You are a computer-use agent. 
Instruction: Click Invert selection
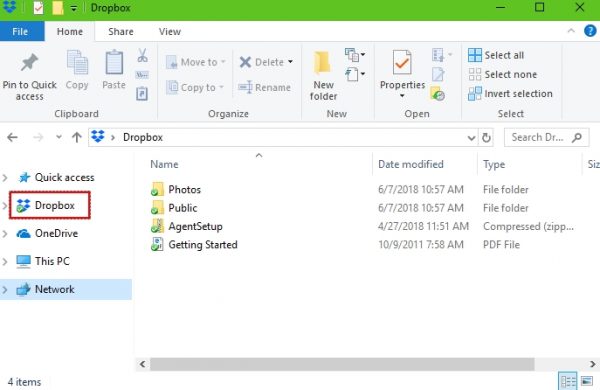click(x=510, y=93)
